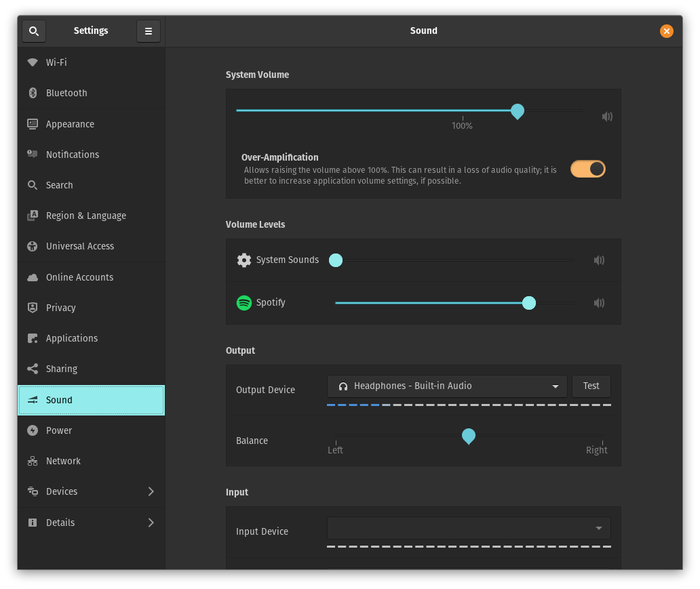Click the System Sounds gear icon
The height and width of the screenshot is (589, 700).
click(244, 260)
